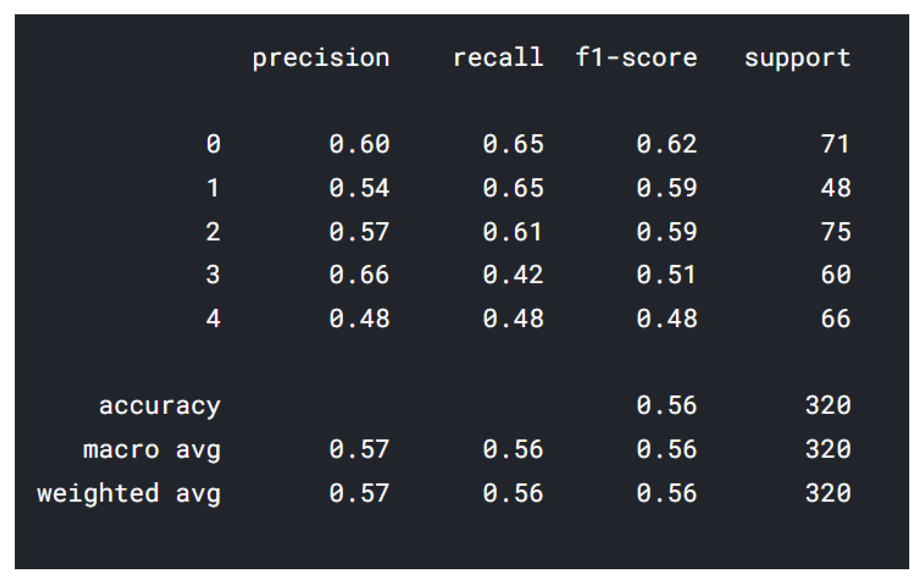Click the weighted avg precision value
The image size is (924, 584).
359,493
